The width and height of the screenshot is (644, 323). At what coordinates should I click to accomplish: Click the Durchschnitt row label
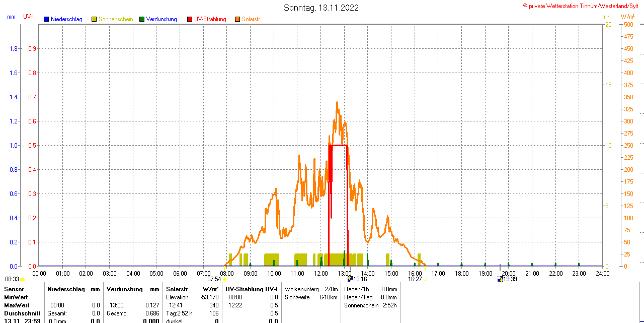pyautogui.click(x=22, y=313)
